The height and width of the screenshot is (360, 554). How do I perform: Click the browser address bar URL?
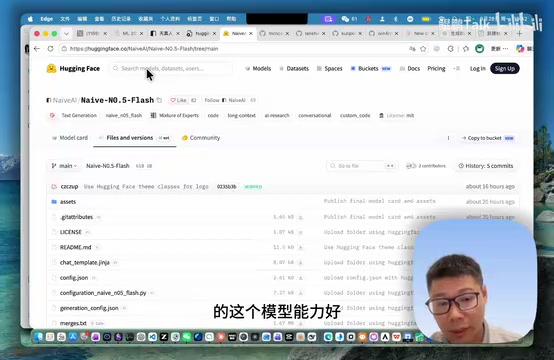click(144, 49)
